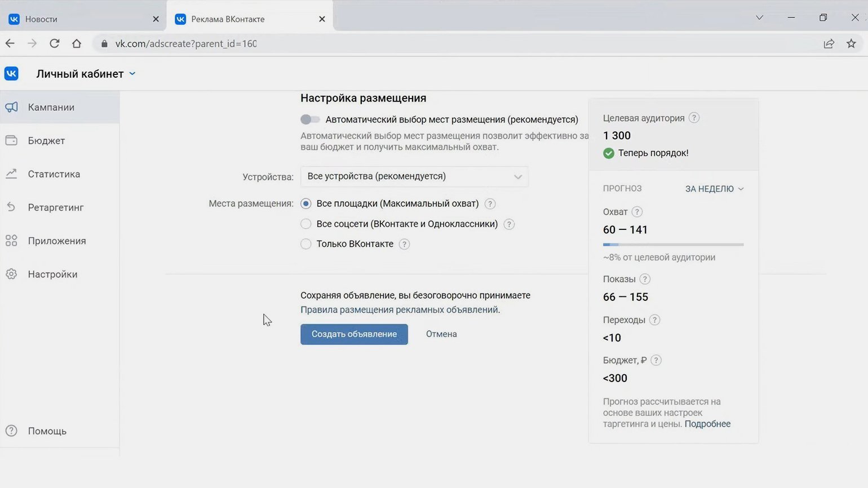Bookmark this page with the star
Image resolution: width=868 pixels, height=488 pixels.
[851, 43]
